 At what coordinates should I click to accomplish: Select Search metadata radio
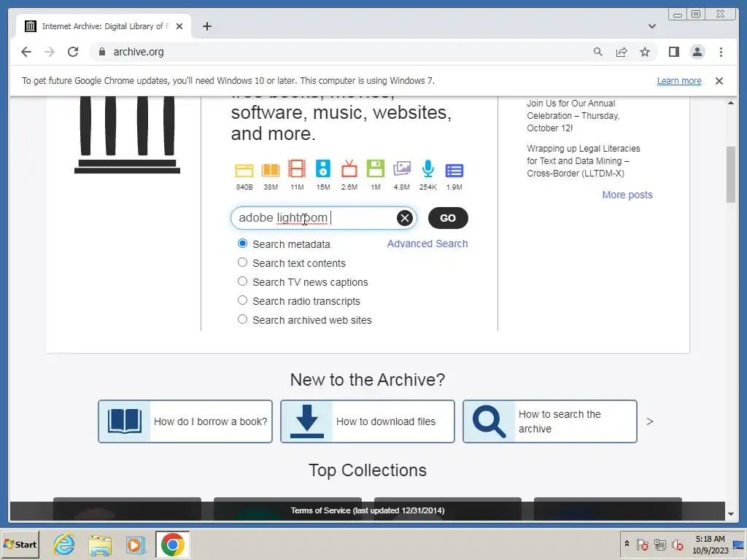[x=242, y=244]
